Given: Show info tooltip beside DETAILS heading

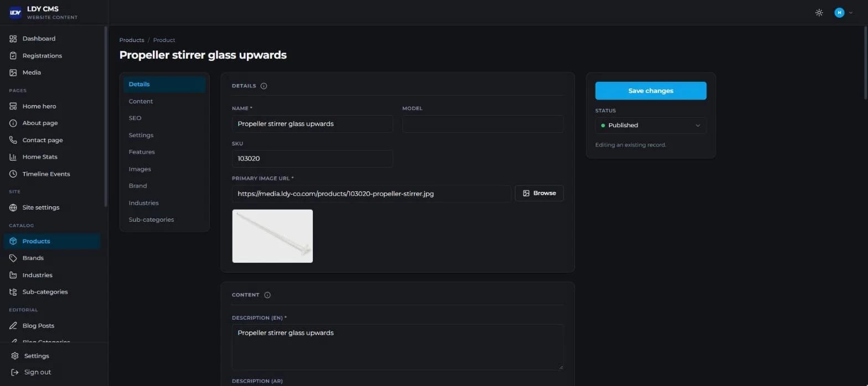Looking at the screenshot, I should point(263,86).
